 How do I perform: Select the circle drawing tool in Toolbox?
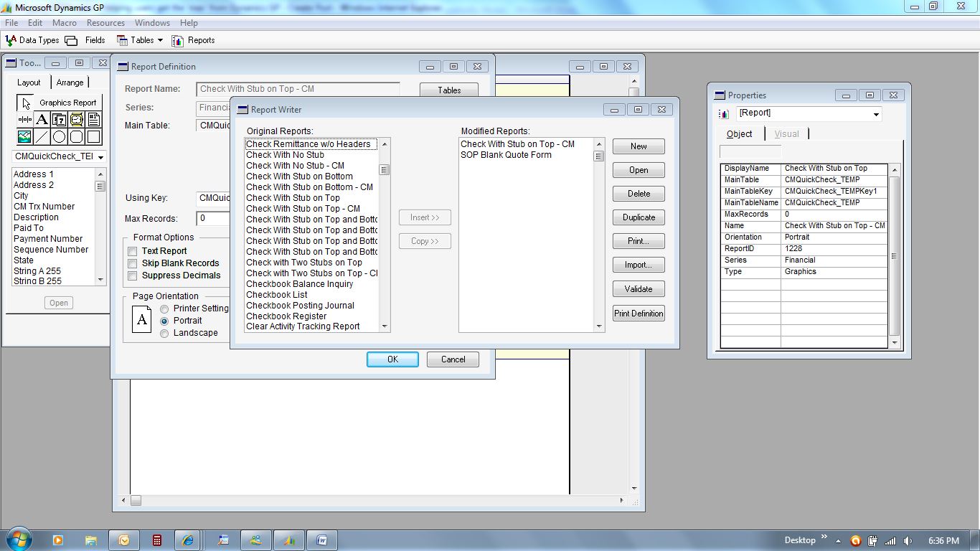(60, 136)
